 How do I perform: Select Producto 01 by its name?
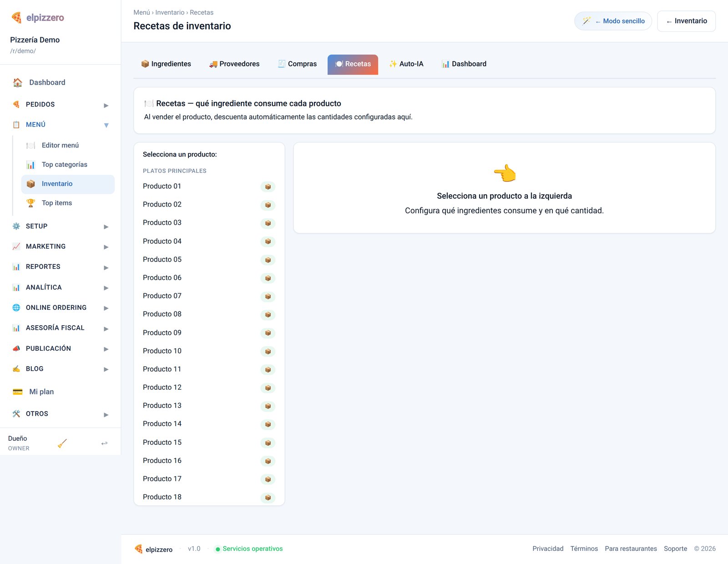162,186
